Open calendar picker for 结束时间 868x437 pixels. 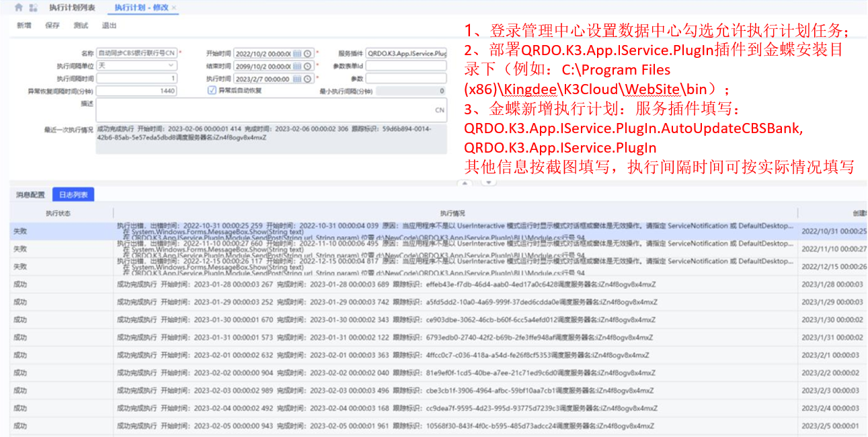pos(297,66)
